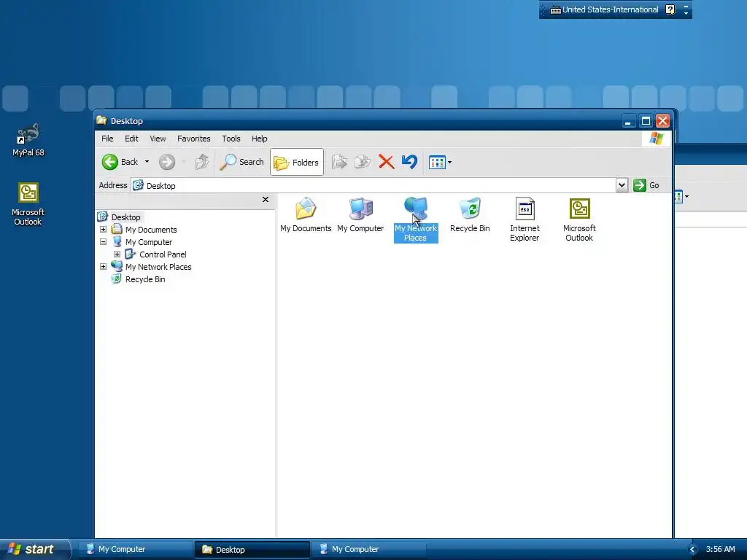
Task: Select Recycle Bin in folder tree
Action: point(145,279)
